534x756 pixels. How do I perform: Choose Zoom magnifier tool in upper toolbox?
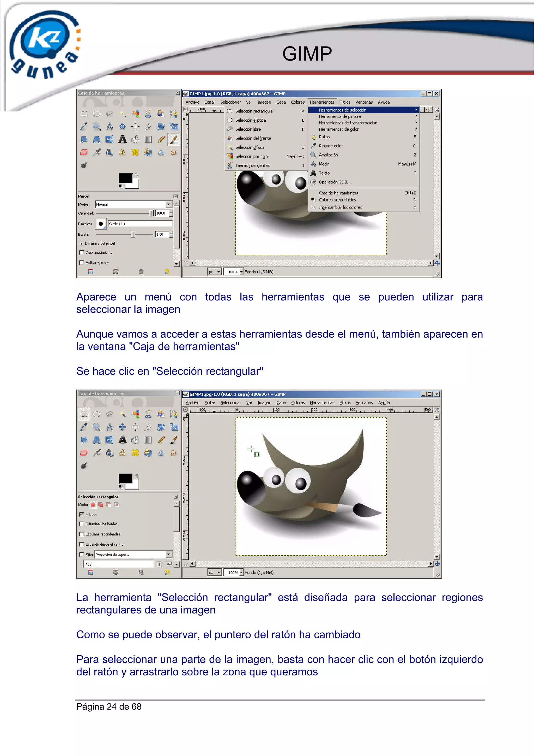coord(97,127)
